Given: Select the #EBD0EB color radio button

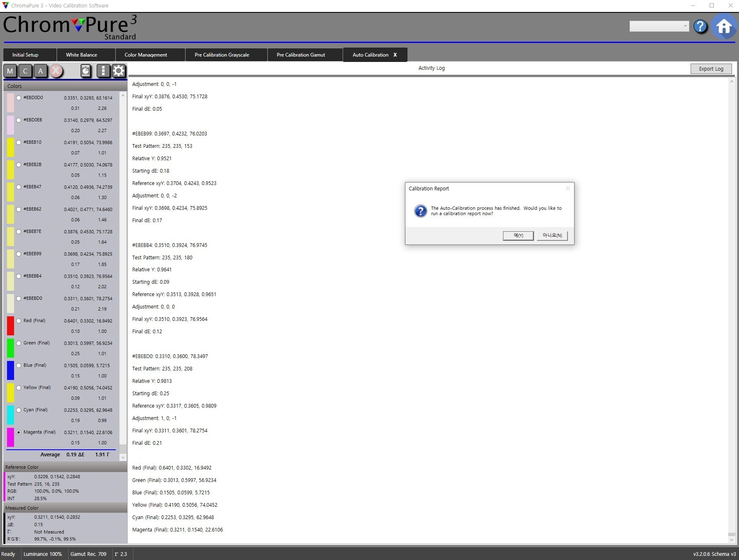Looking at the screenshot, I should tap(19, 120).
